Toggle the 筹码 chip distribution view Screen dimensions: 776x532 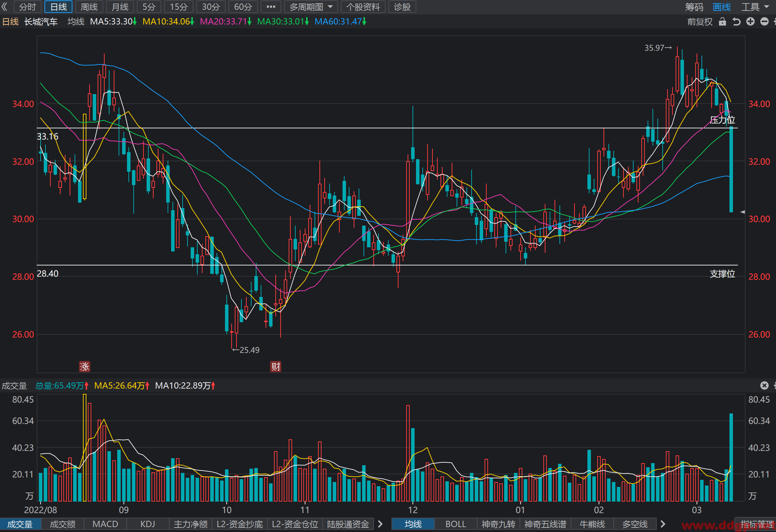(x=694, y=7)
